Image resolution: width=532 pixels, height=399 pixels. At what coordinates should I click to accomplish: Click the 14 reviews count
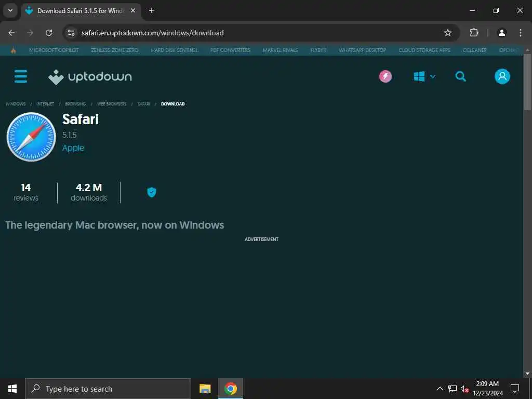[x=26, y=192]
